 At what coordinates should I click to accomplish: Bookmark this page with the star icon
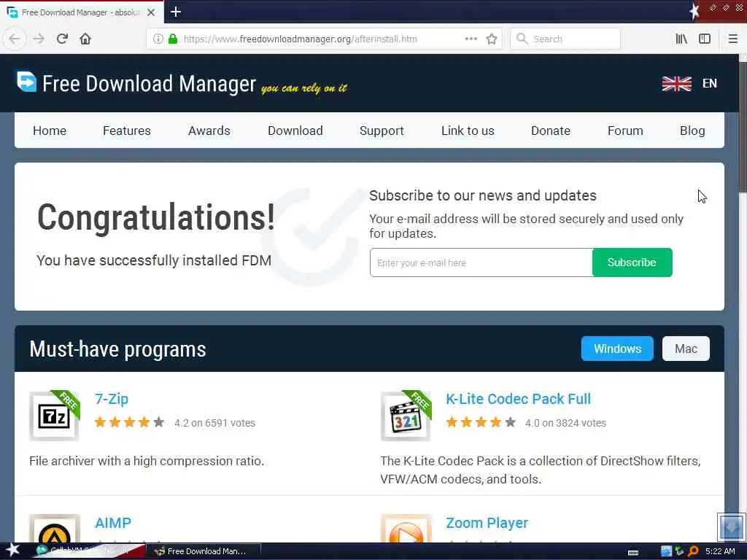[492, 39]
